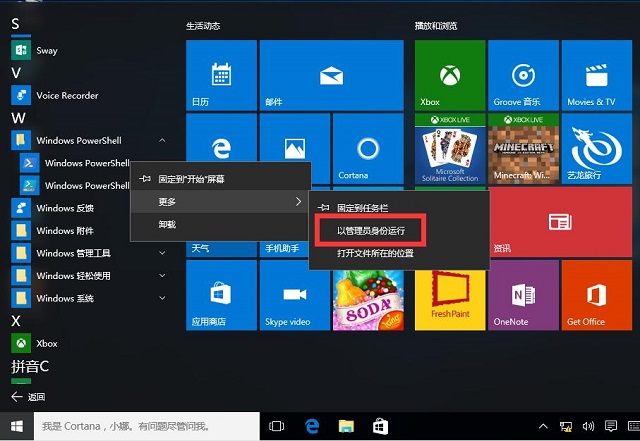The height and width of the screenshot is (441, 640).
Task: Open the Fresh Paint tile
Action: point(450,300)
